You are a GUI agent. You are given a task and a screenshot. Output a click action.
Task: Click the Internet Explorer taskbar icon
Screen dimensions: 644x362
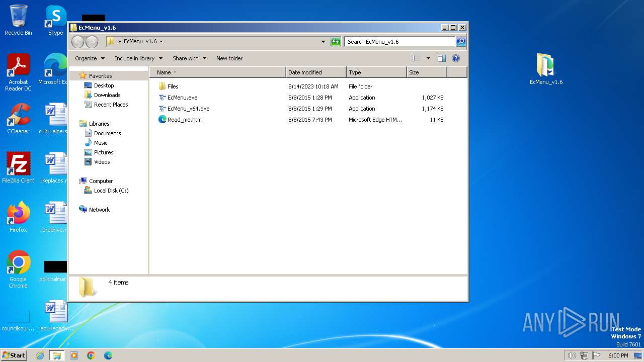40,355
